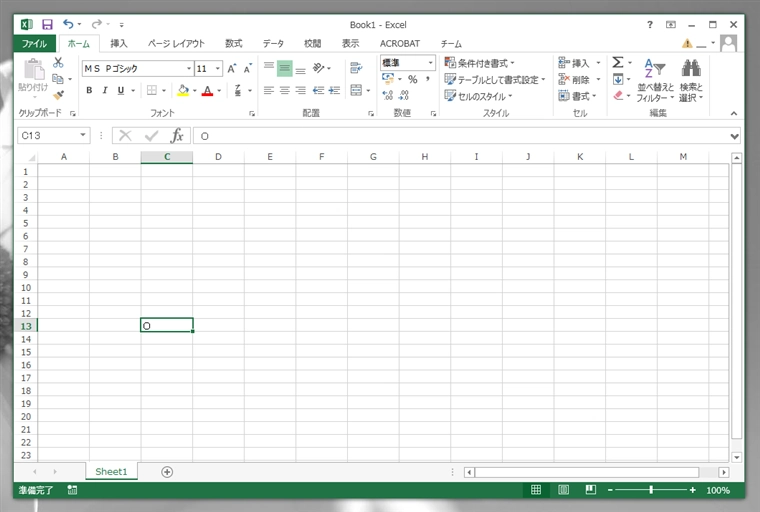Image resolution: width=760 pixels, height=512 pixels.
Task: Copy the selected cell
Action: tap(58, 79)
